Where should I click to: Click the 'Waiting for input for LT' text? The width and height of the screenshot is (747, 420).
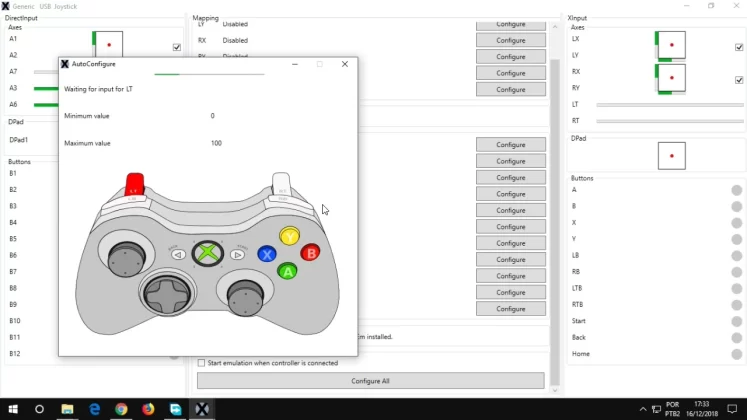pos(99,89)
